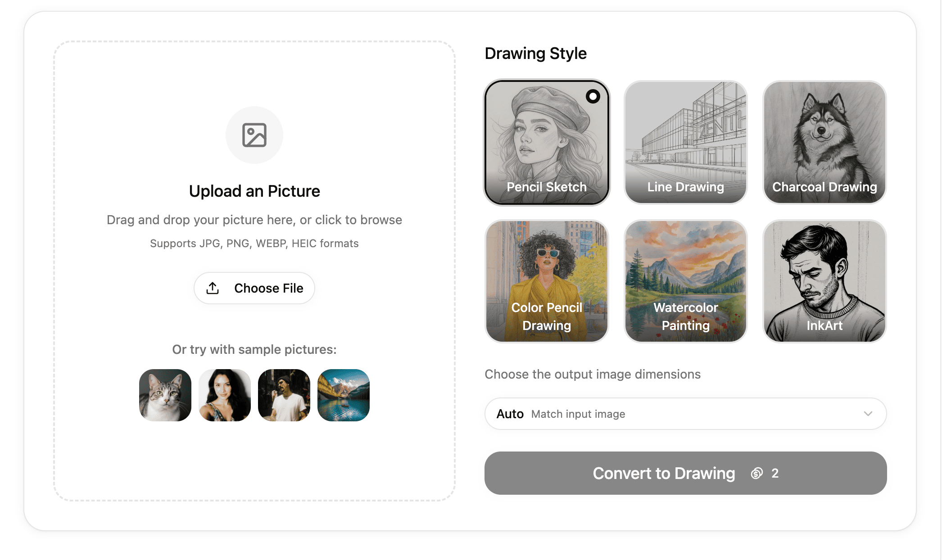Viewport: 942px width, 560px height.
Task: Click the chevron on the Auto dimensions selector
Action: pos(868,414)
